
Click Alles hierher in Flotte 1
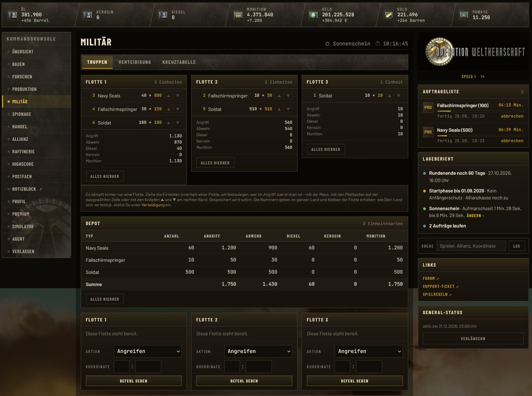tap(105, 176)
